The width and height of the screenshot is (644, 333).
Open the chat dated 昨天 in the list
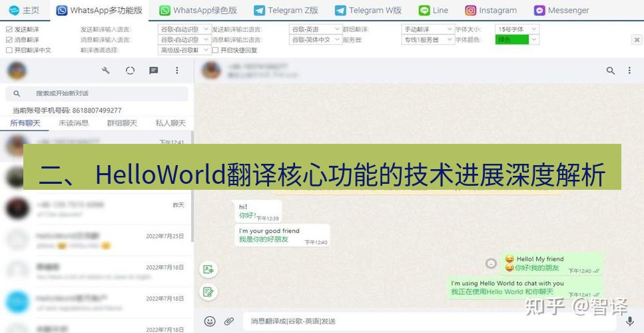coord(97,209)
